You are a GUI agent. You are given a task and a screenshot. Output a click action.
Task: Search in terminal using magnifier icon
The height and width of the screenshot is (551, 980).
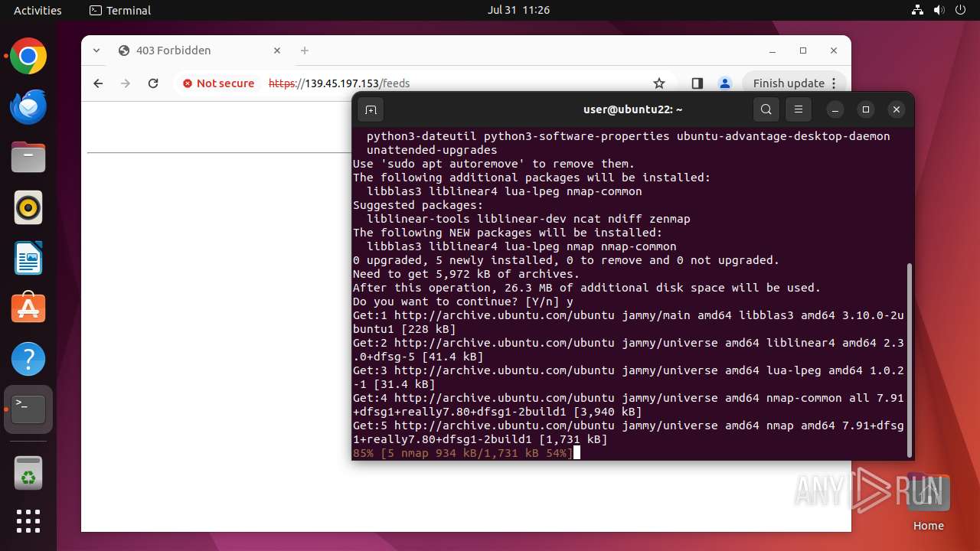coord(766,109)
